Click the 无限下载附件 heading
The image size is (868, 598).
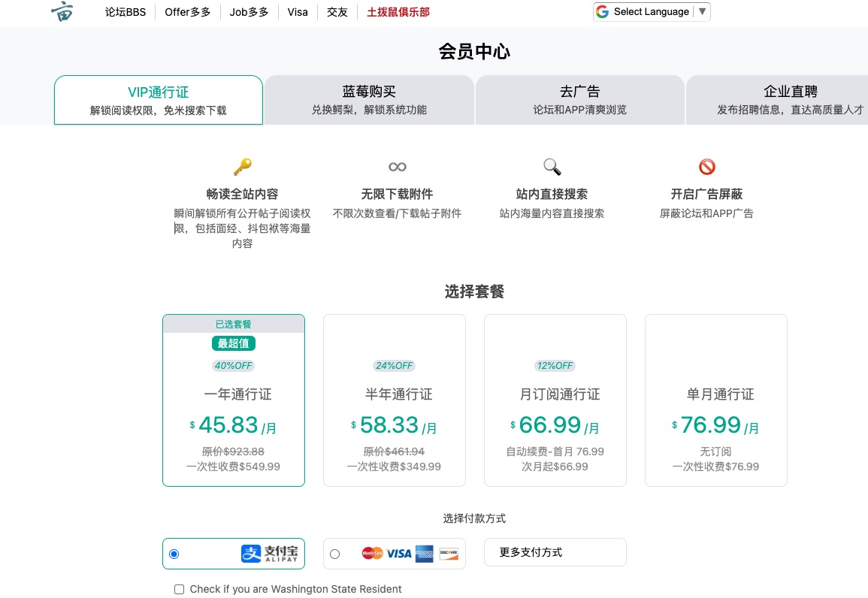point(397,194)
